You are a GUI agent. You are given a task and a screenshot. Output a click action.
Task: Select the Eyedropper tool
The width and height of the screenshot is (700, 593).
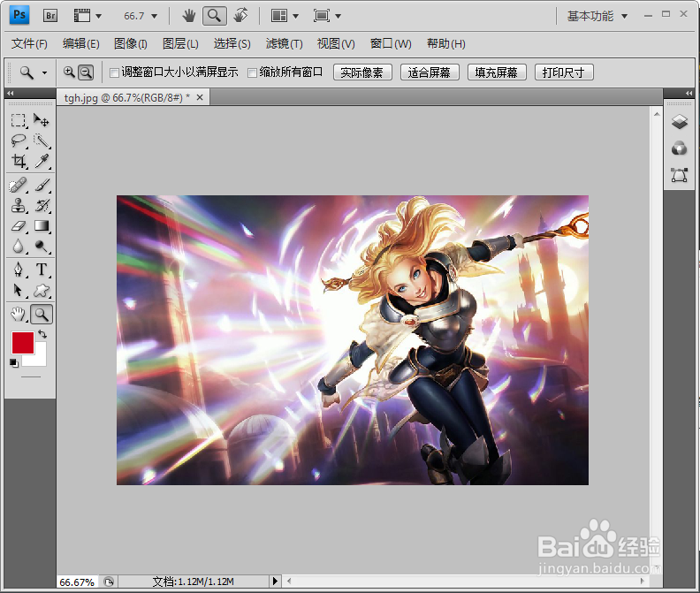tap(42, 161)
